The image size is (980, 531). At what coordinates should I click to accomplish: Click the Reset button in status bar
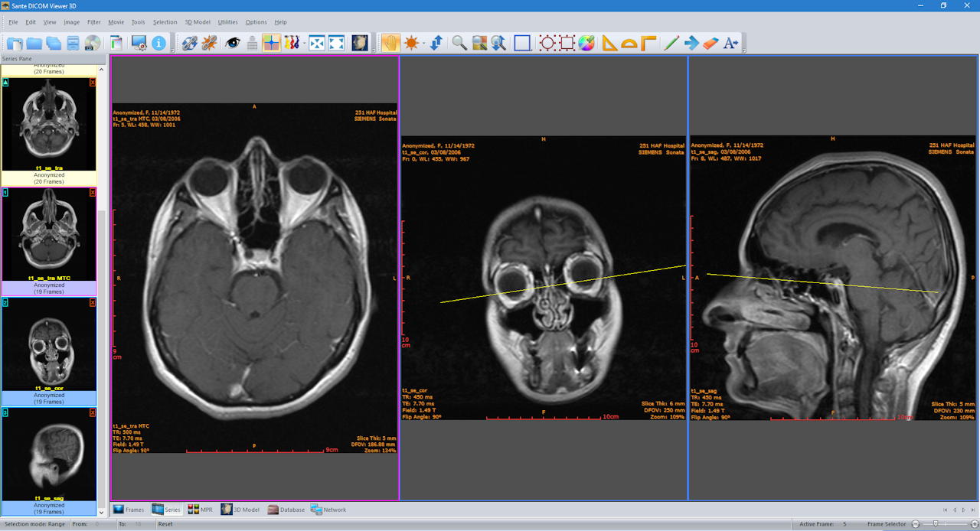tap(165, 524)
